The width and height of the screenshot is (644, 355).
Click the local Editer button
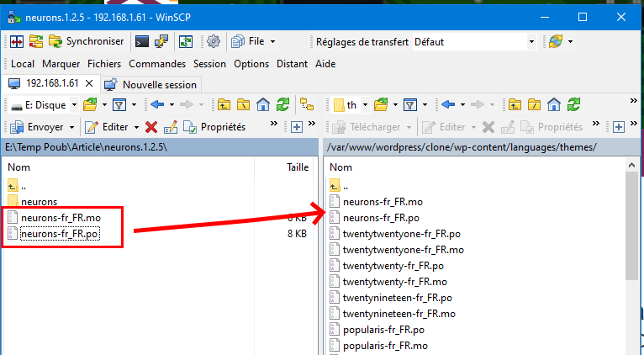tap(107, 127)
